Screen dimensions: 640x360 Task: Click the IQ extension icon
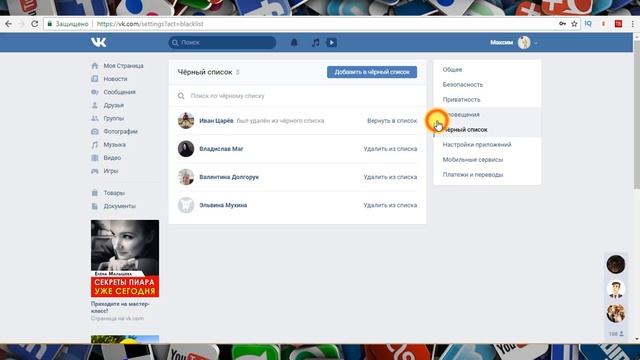(x=588, y=24)
